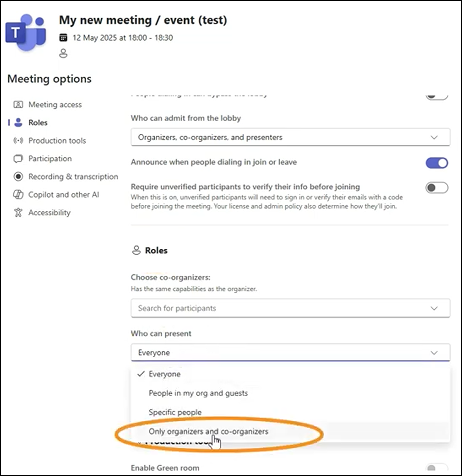
Task: Turn off Announce when people dialing in join
Action: [x=437, y=163]
